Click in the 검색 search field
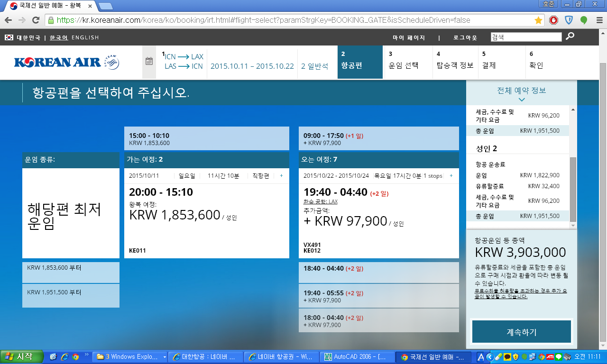The image size is (607, 364). (525, 37)
